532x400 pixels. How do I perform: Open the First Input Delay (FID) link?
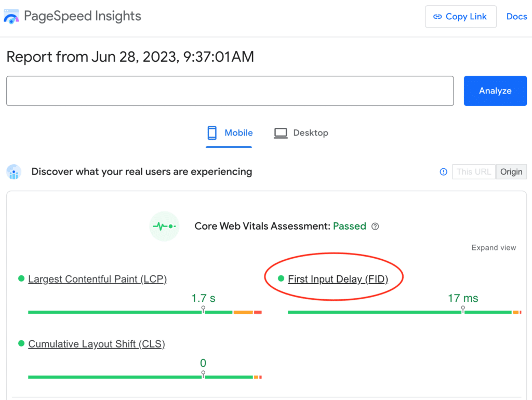click(338, 279)
